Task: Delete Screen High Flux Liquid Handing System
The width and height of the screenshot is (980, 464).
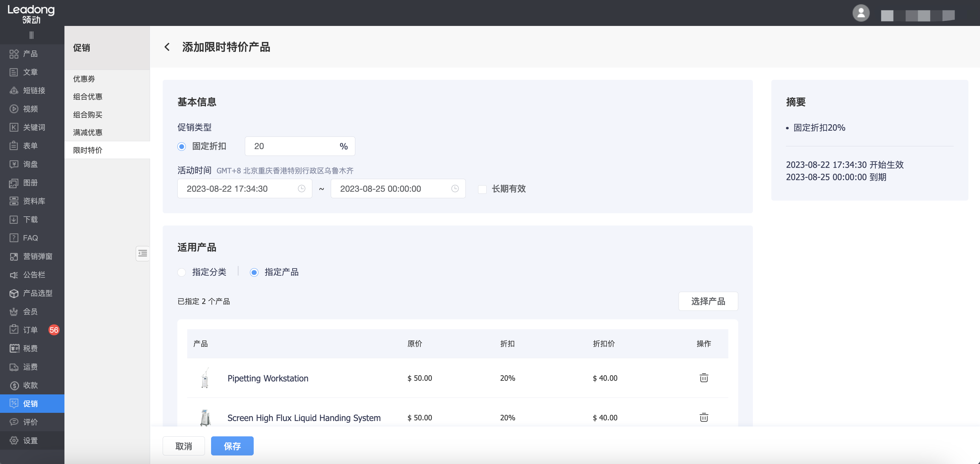Action: (703, 417)
